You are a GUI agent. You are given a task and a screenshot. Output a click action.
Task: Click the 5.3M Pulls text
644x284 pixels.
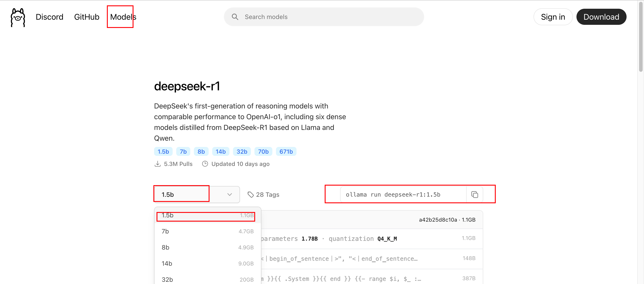click(178, 164)
